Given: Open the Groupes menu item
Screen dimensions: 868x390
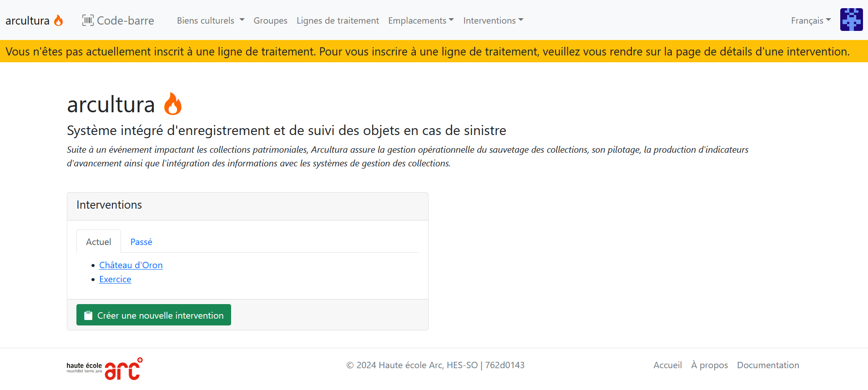Looking at the screenshot, I should coord(270,20).
